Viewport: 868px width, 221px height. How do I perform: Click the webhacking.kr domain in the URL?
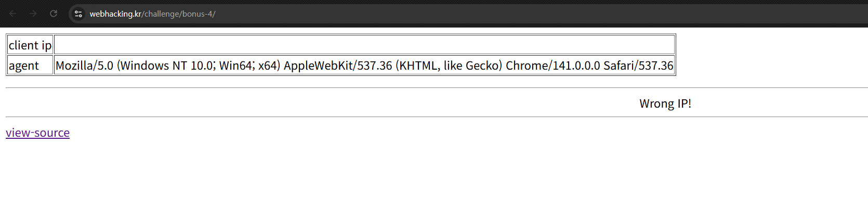pyautogui.click(x=115, y=14)
